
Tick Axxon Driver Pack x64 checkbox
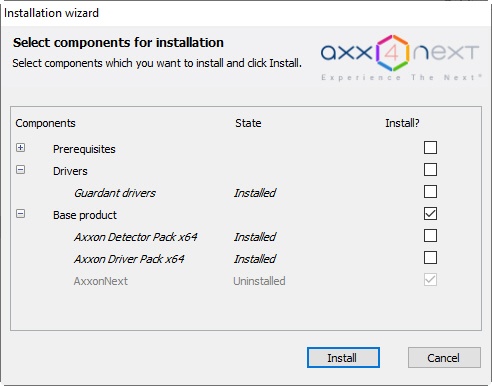click(x=430, y=257)
